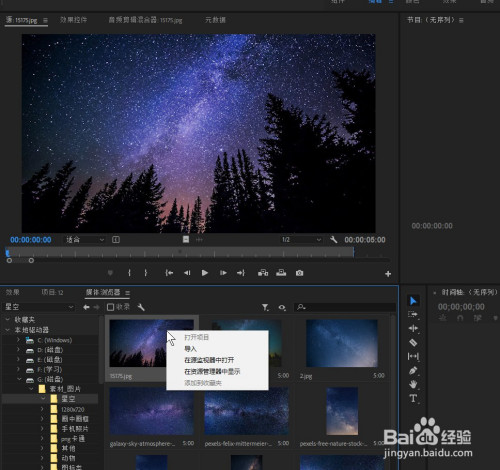Add a marker in Source monitor
The height and width of the screenshot is (470, 500).
pos(110,273)
